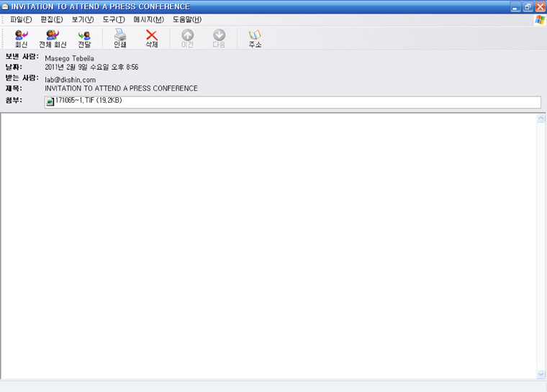Print the email with 인쇄 icon
547x392 pixels.
tap(120, 38)
